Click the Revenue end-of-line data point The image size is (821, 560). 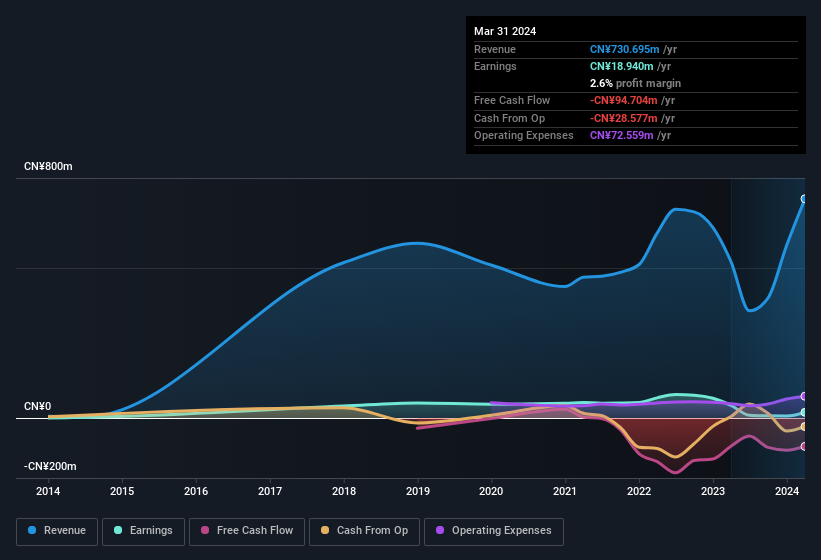coord(804,199)
